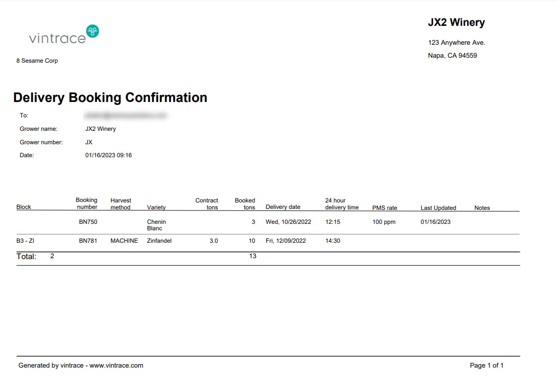Click the Contract tons column header

[x=206, y=204]
